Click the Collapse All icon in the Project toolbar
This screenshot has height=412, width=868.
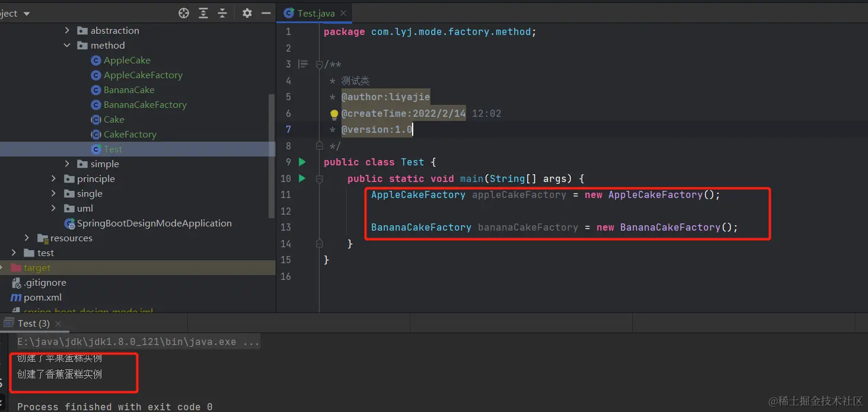click(x=222, y=13)
